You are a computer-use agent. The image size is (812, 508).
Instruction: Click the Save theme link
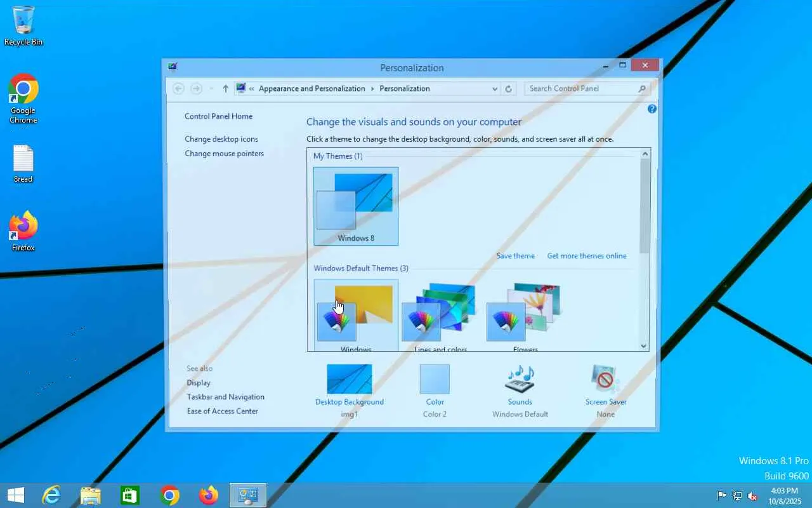516,256
